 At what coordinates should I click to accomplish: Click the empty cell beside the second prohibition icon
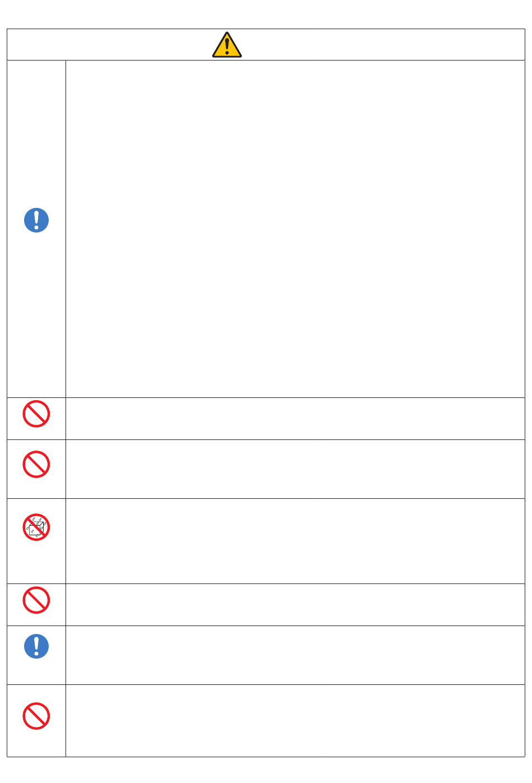tap(295, 469)
